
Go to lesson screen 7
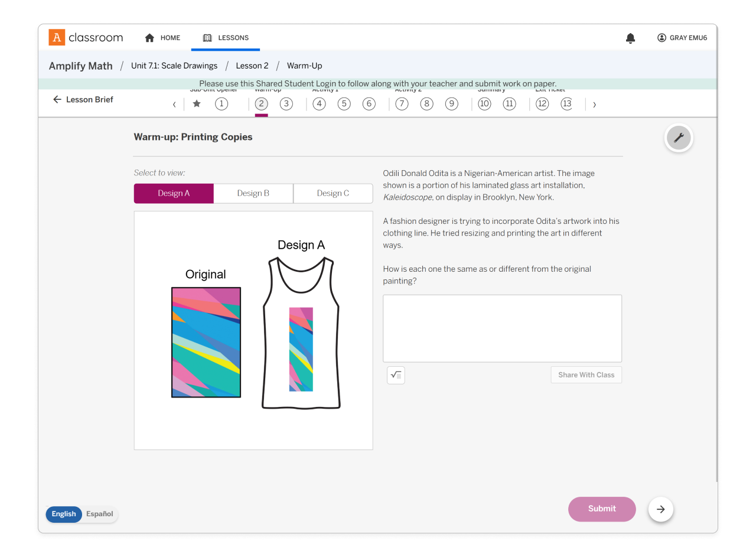(402, 104)
